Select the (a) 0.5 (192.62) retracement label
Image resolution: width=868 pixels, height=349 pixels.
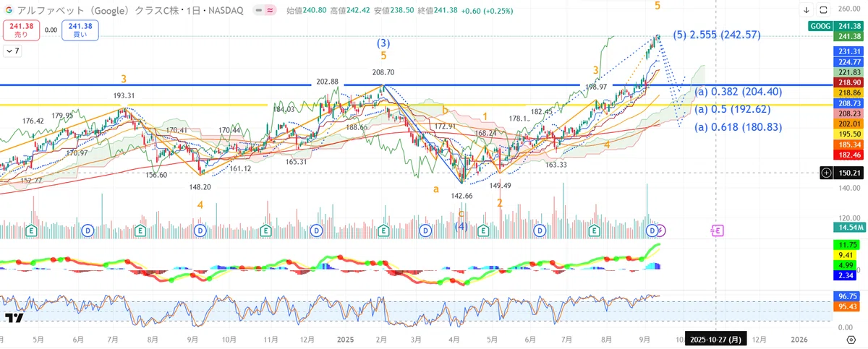(x=734, y=109)
